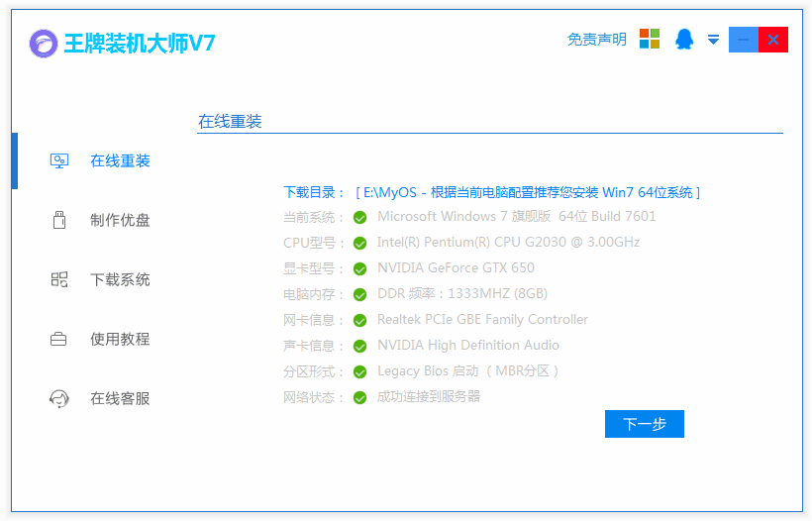
Task: Open the Windows four-color logo icon
Action: click(650, 39)
